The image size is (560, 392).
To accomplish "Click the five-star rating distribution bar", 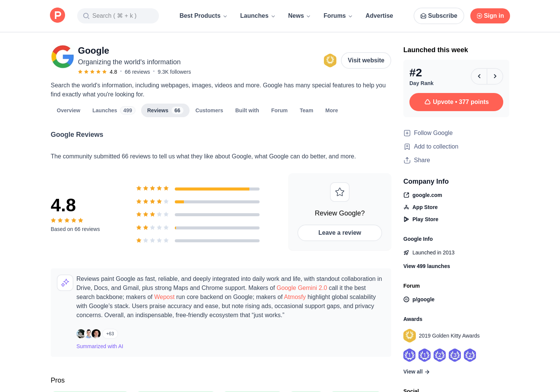I will [217, 189].
